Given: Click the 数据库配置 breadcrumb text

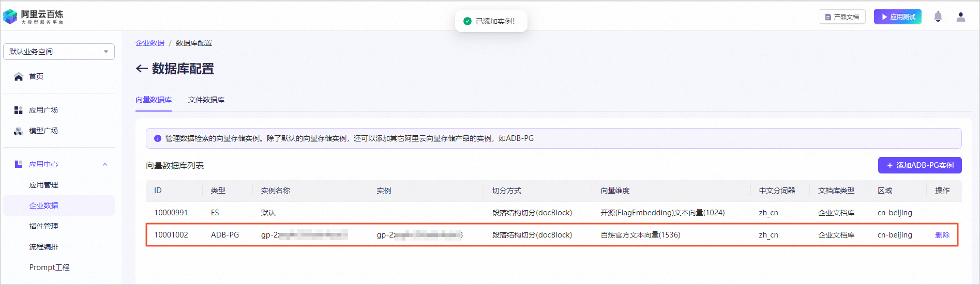Looking at the screenshot, I should [x=194, y=43].
